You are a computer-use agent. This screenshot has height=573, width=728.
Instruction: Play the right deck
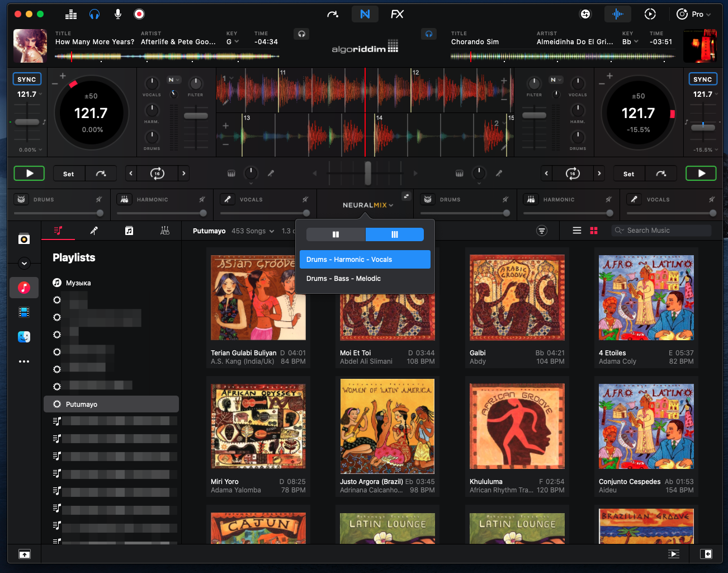click(x=701, y=173)
